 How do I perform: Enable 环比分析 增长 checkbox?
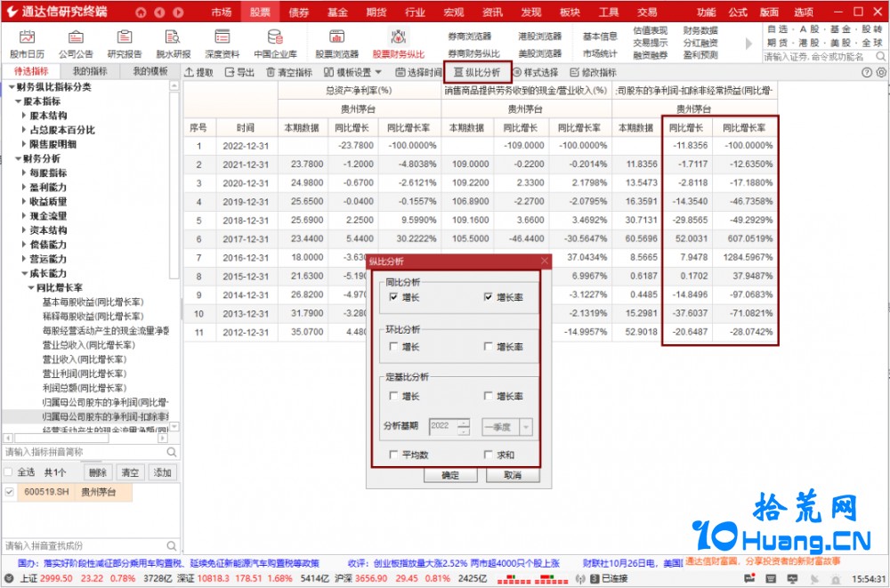pos(394,346)
